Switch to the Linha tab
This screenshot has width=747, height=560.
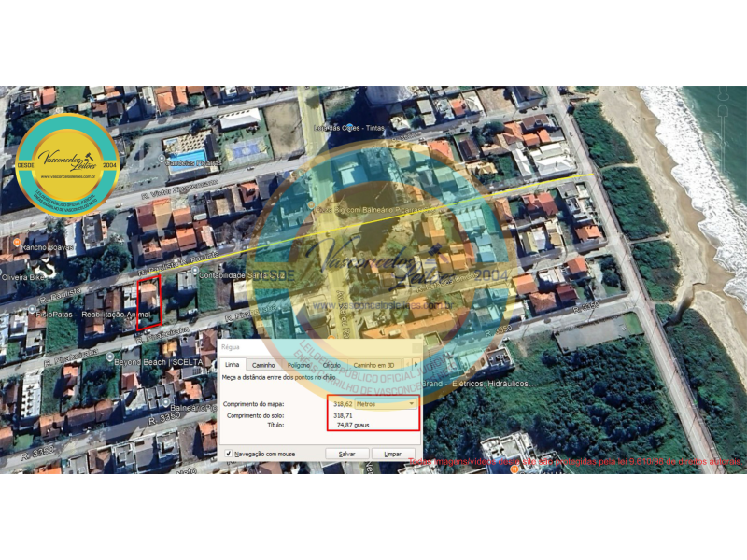[x=233, y=365]
